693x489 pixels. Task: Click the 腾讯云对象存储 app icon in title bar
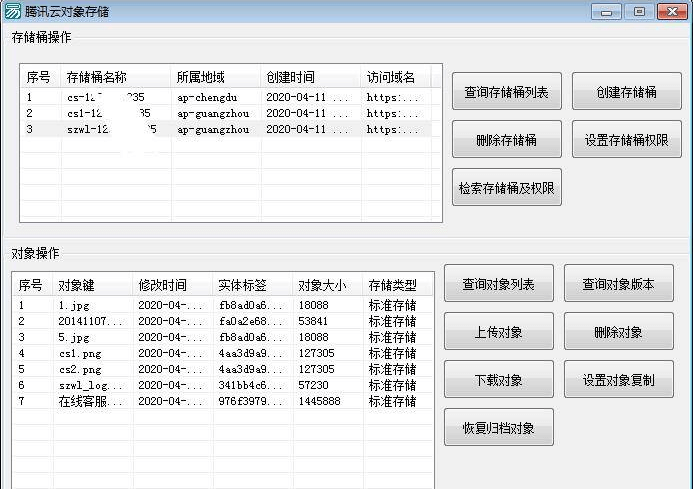12,11
